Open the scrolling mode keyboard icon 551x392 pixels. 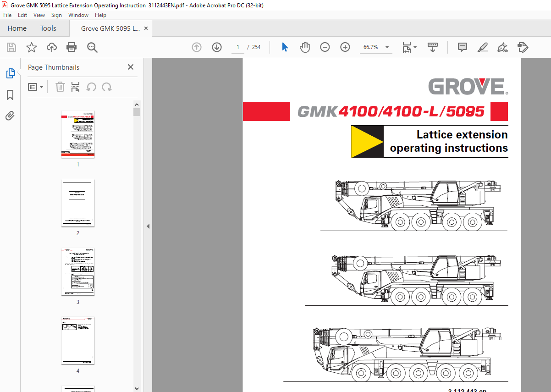click(433, 47)
